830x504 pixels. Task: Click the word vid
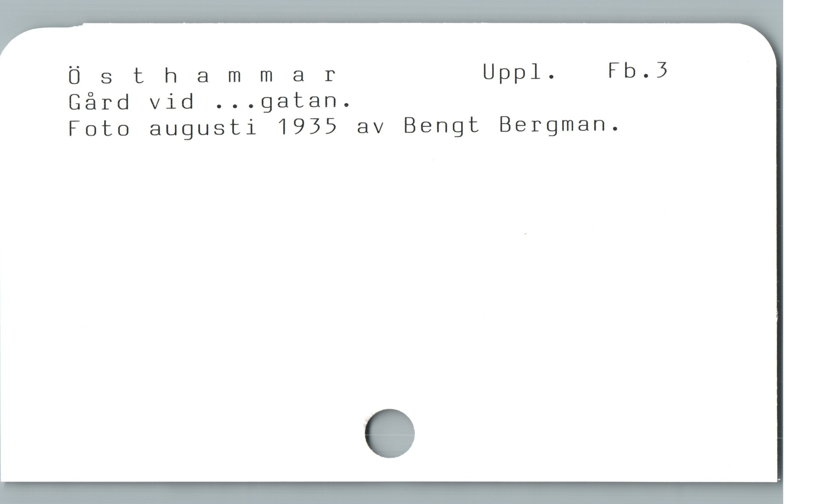(x=171, y=101)
